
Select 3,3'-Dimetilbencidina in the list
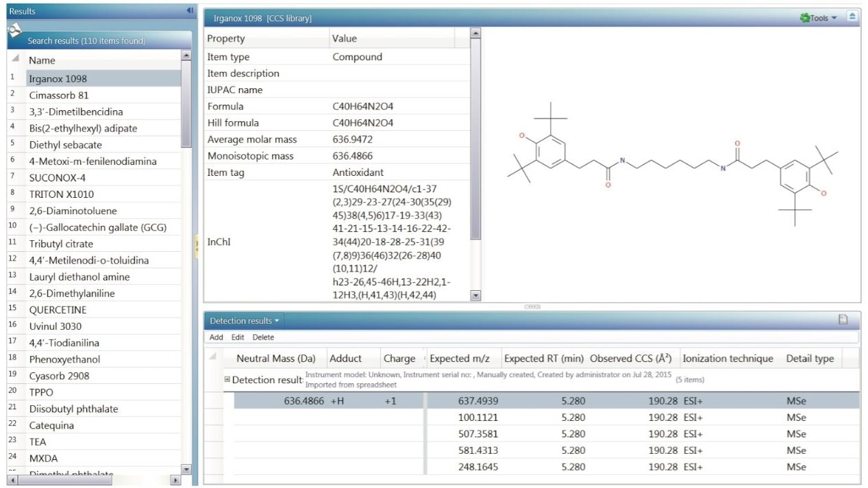(103, 112)
